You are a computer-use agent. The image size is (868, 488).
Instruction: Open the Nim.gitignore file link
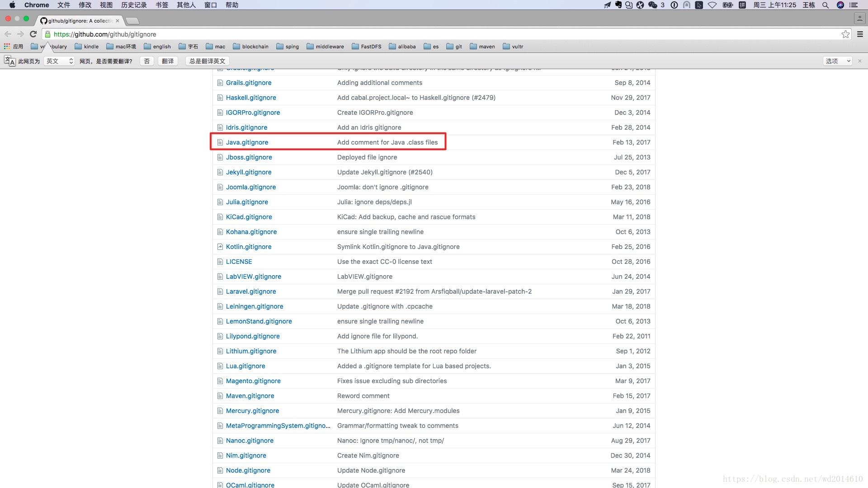[x=246, y=455]
